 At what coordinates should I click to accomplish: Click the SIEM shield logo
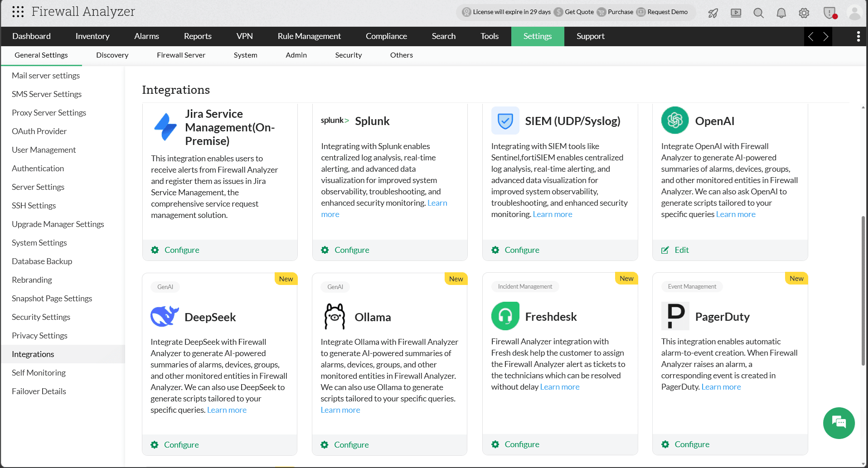[505, 121]
